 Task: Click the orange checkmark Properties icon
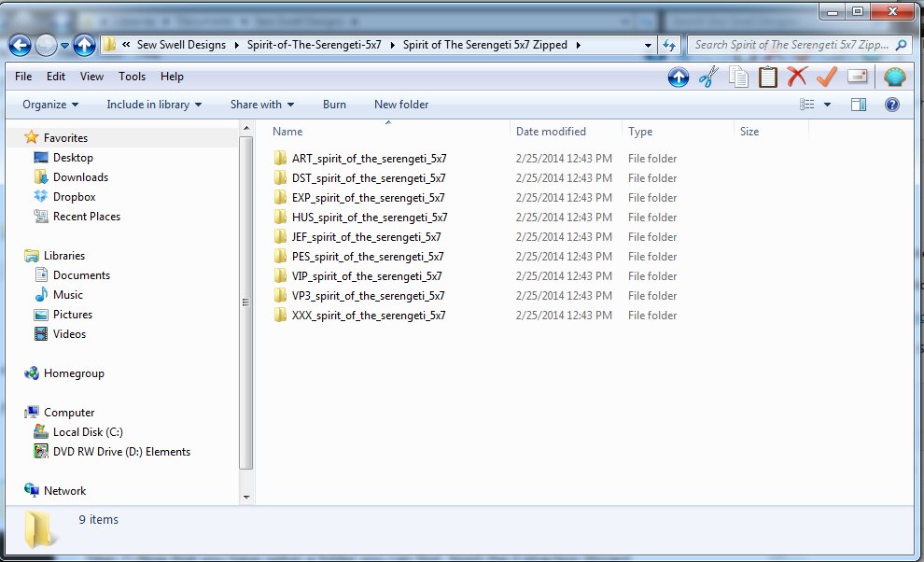point(827,77)
